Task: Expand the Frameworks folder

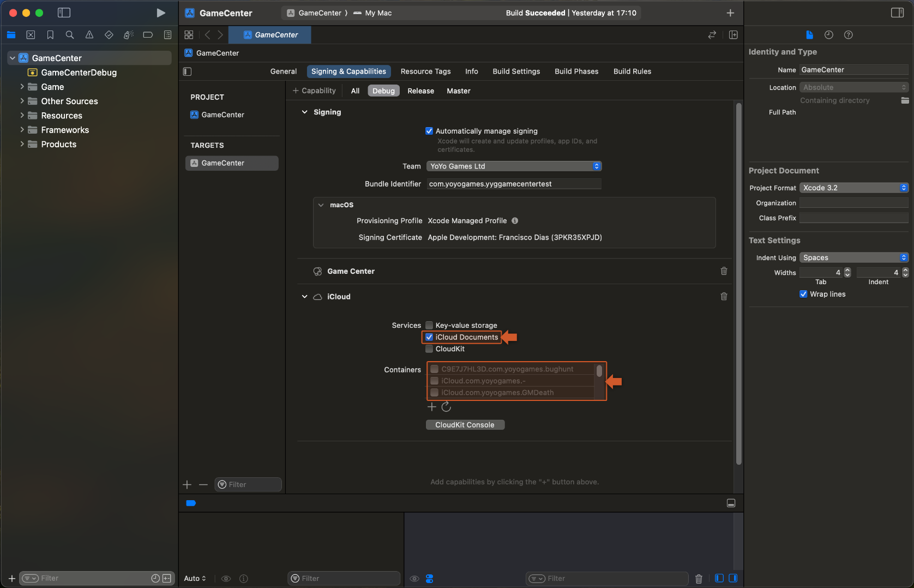Action: (x=22, y=130)
